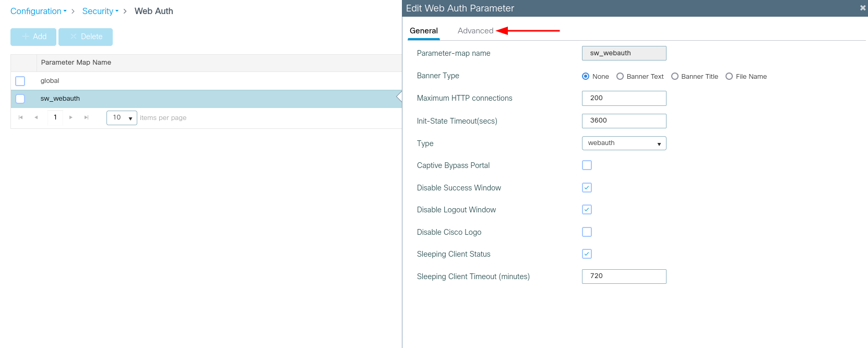Screen dimensions: 868x348
Task: Tick the checkbox for global row
Action: [20, 81]
